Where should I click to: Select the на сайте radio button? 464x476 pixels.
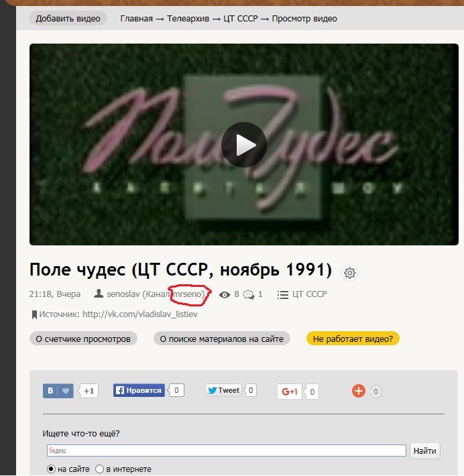click(51, 469)
